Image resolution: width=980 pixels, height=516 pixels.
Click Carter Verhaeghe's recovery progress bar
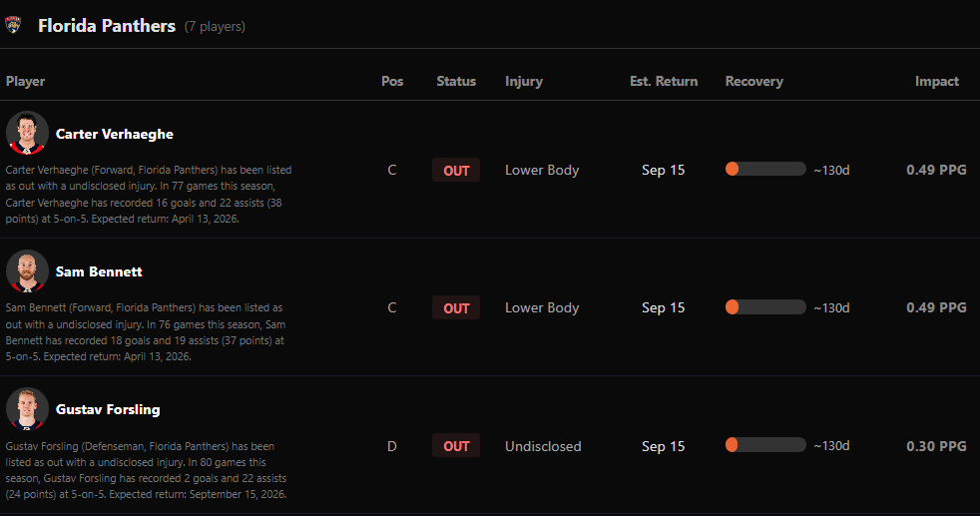point(765,170)
